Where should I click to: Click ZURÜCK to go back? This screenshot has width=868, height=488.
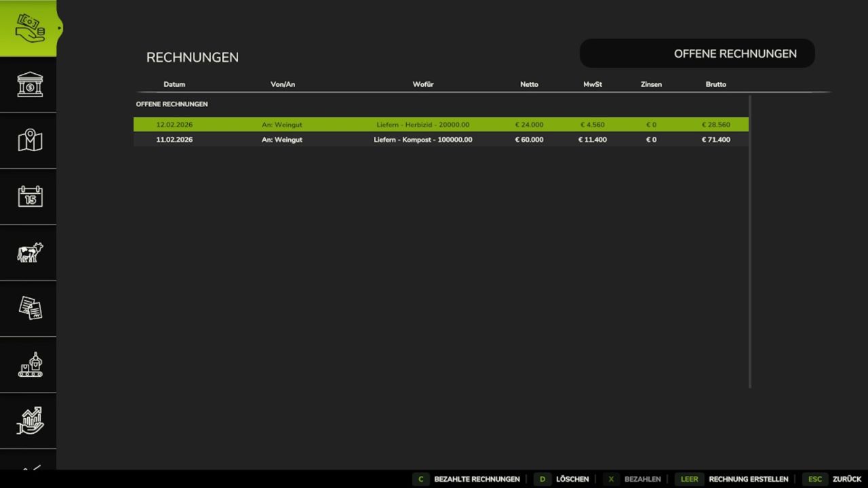click(x=848, y=479)
